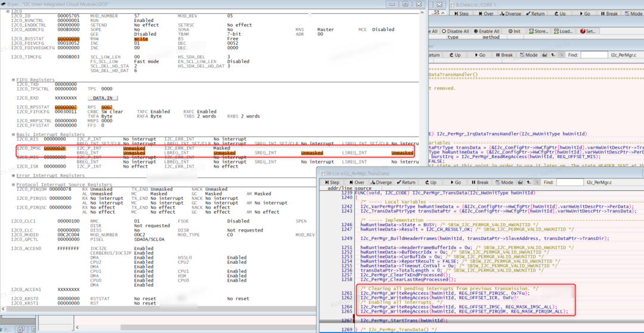Click Go in the Data.List CORE 1 window
This screenshot has height=333, width=644.
(x=584, y=14)
